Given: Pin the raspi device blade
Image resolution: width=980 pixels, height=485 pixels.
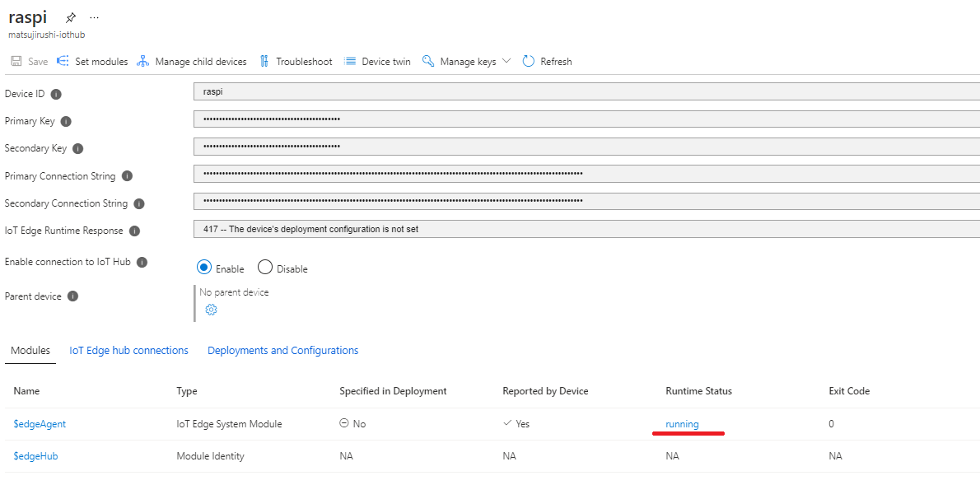Looking at the screenshot, I should pyautogui.click(x=72, y=17).
